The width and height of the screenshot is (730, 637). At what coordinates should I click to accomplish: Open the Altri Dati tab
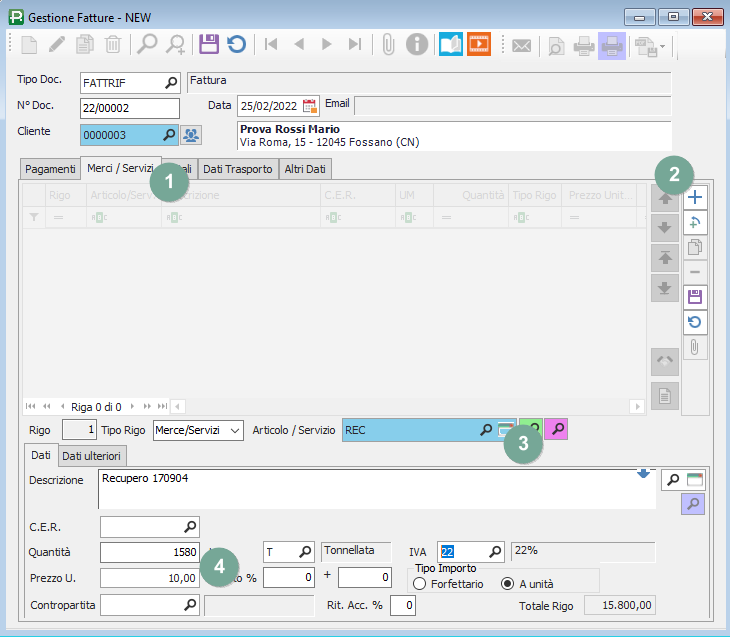(x=303, y=169)
